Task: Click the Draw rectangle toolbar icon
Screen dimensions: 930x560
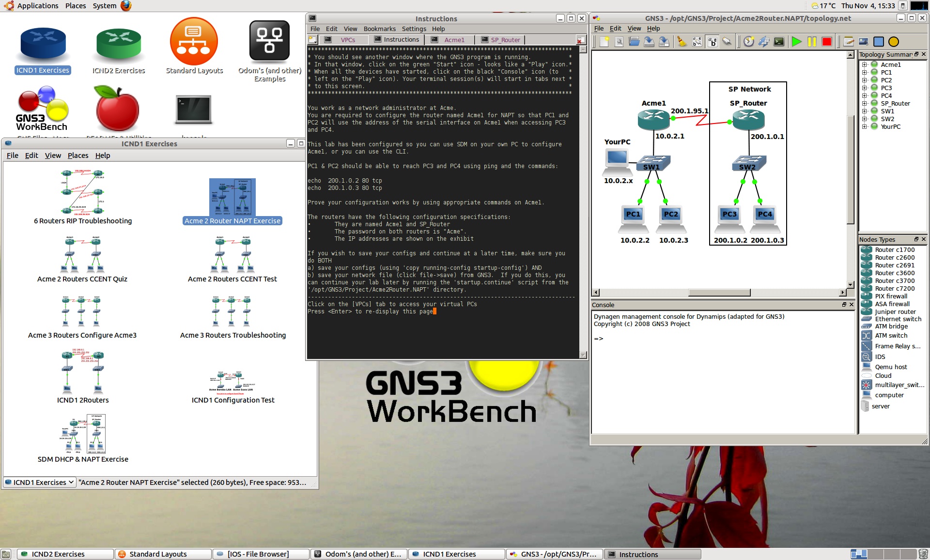Action: click(879, 42)
